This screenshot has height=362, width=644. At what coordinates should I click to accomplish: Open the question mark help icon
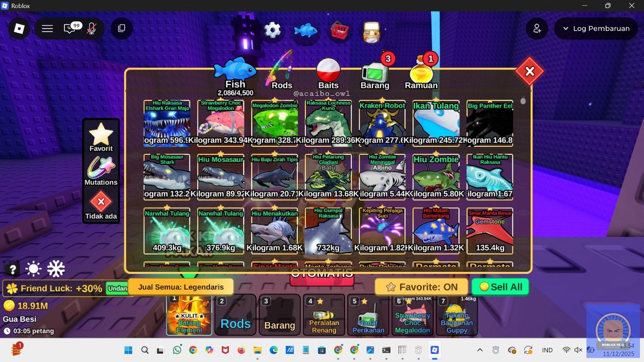tap(13, 269)
